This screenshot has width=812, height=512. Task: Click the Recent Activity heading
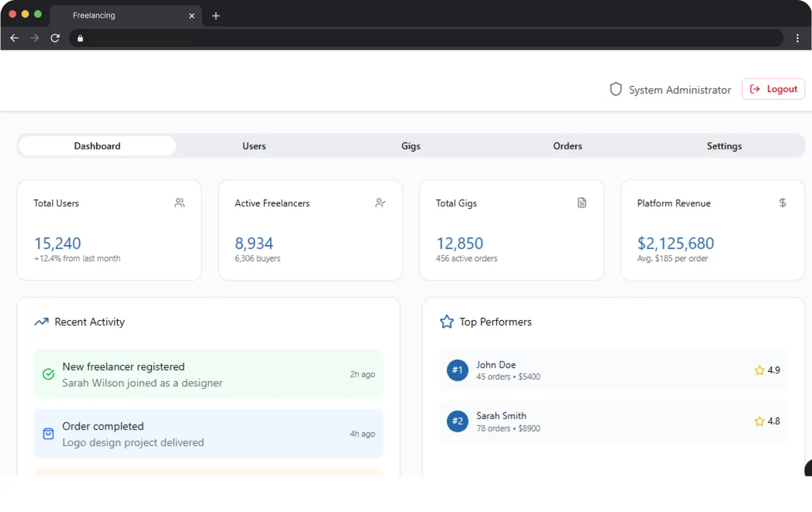pos(89,322)
